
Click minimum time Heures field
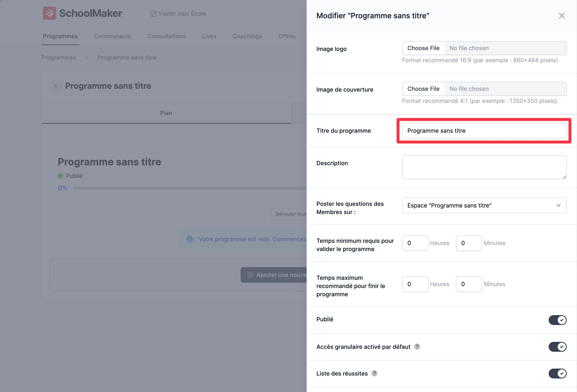(415, 243)
